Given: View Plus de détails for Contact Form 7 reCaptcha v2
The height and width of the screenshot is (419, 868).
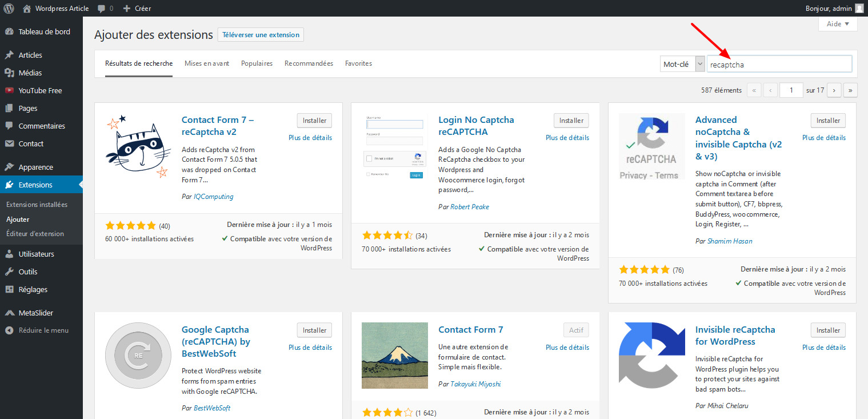Looking at the screenshot, I should (310, 138).
